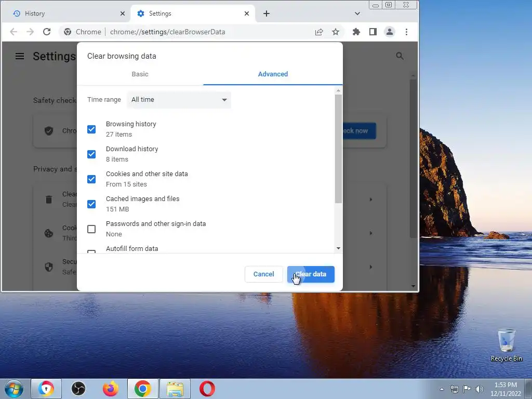Click the Security shield icon
This screenshot has width=532, height=399.
click(49, 267)
